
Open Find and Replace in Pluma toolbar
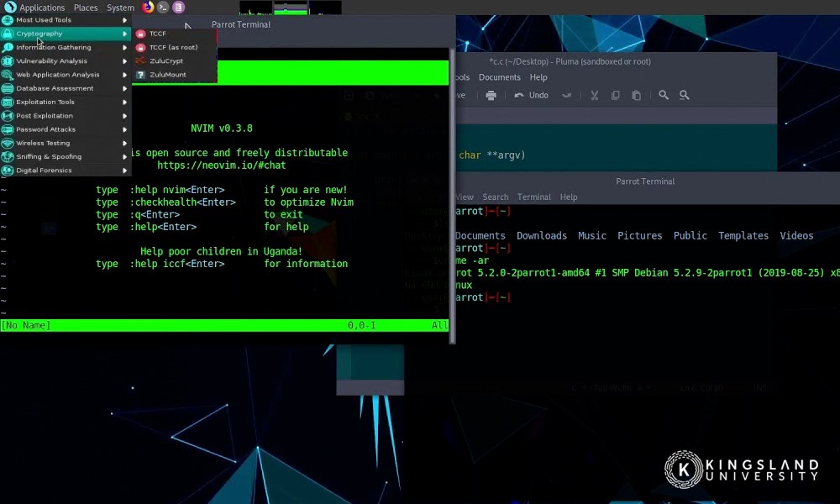(684, 95)
